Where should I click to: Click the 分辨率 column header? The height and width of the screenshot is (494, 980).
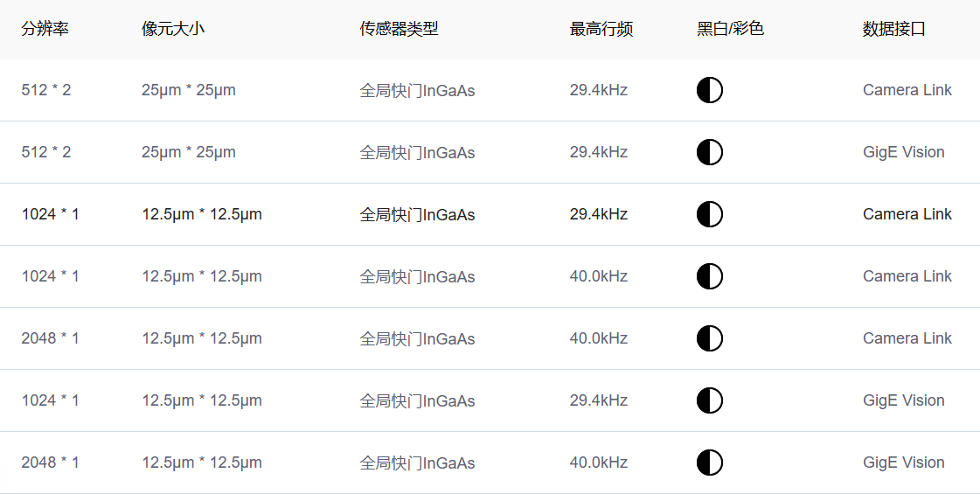45,29
